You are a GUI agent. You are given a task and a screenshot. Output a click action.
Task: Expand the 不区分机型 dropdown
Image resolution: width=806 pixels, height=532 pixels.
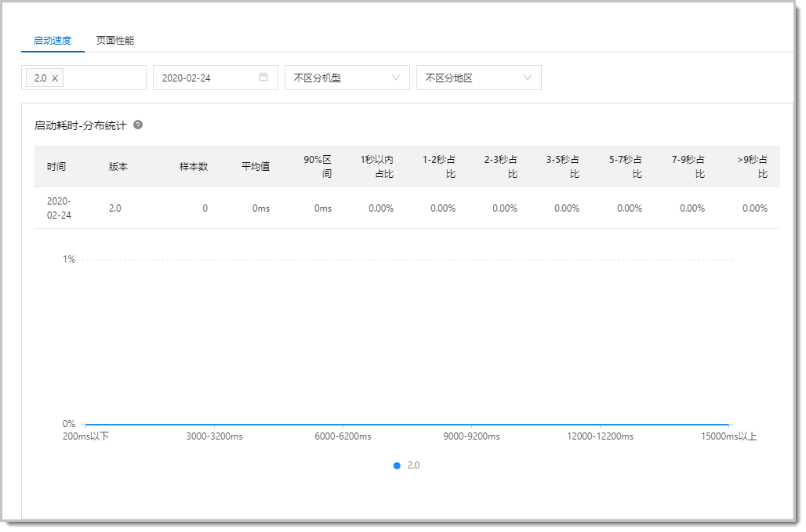click(347, 78)
